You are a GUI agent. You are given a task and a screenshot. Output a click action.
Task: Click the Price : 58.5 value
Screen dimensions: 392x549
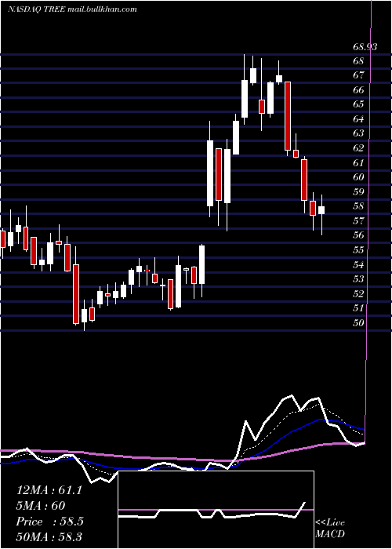point(49,522)
